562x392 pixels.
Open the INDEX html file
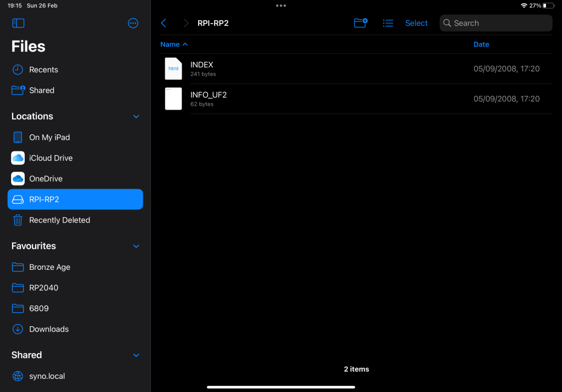pos(202,68)
